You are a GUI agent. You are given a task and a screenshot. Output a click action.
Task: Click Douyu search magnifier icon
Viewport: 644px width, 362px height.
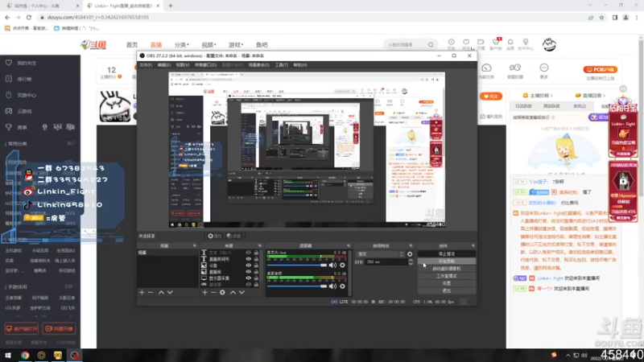coord(431,45)
